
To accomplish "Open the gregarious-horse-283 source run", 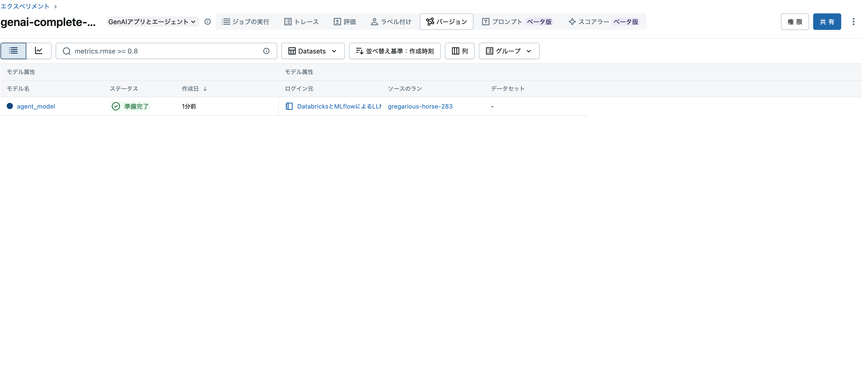I will tap(420, 106).
